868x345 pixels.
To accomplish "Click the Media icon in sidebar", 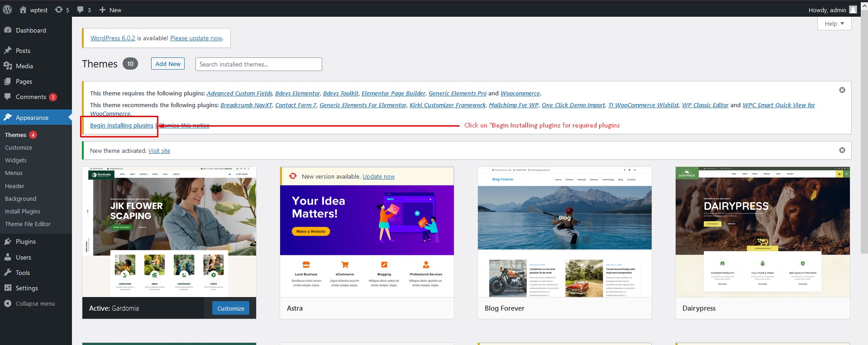I will tap(8, 66).
